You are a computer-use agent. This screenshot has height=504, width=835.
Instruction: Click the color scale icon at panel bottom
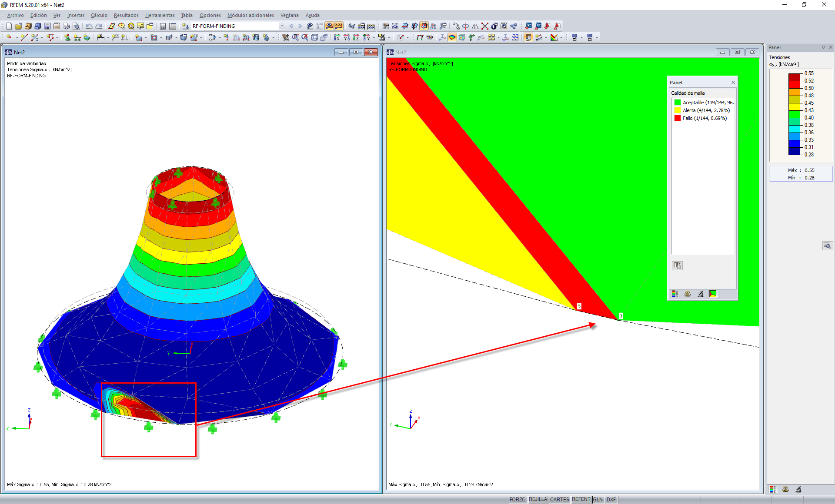773,489
